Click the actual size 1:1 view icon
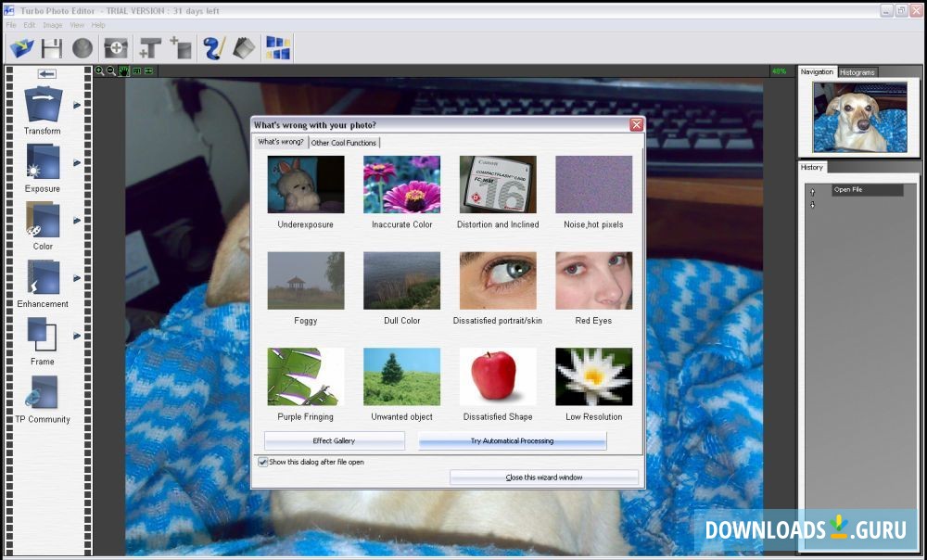Image resolution: width=927 pixels, height=560 pixels. (x=137, y=71)
